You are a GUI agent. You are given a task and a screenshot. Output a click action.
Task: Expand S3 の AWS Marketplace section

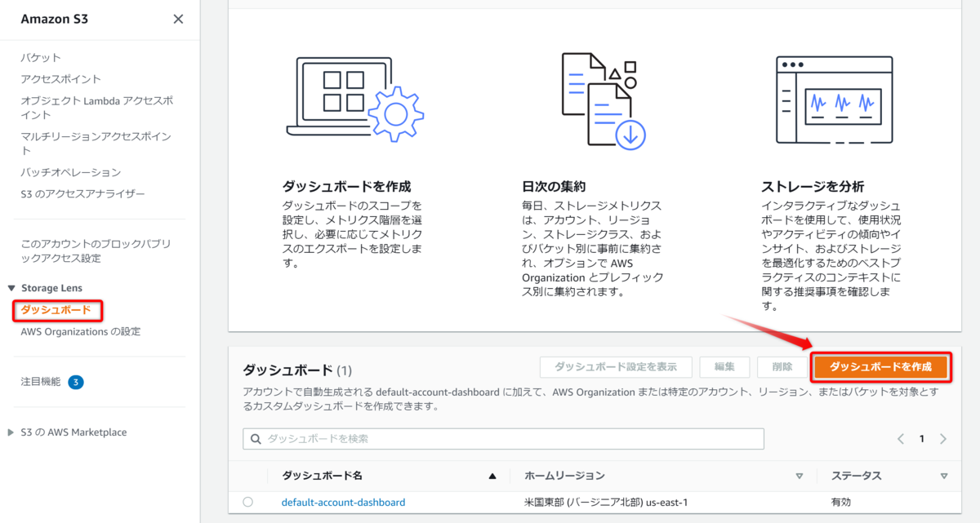tap(11, 432)
